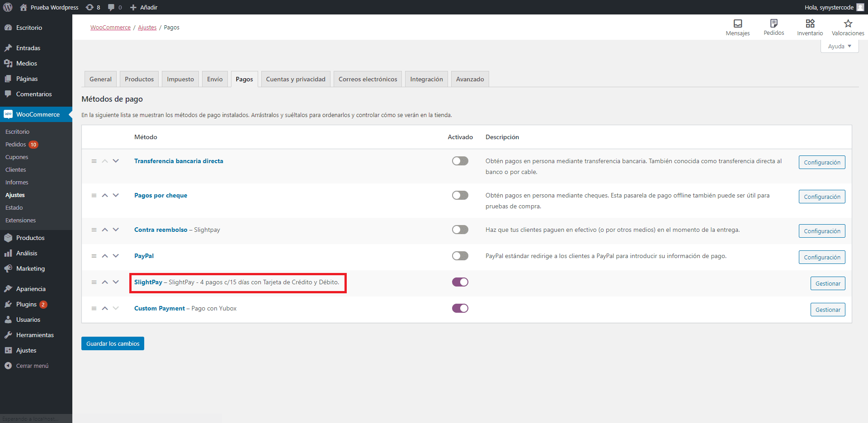
Task: Enable Transferencia bancaria directa toggle
Action: pos(460,161)
